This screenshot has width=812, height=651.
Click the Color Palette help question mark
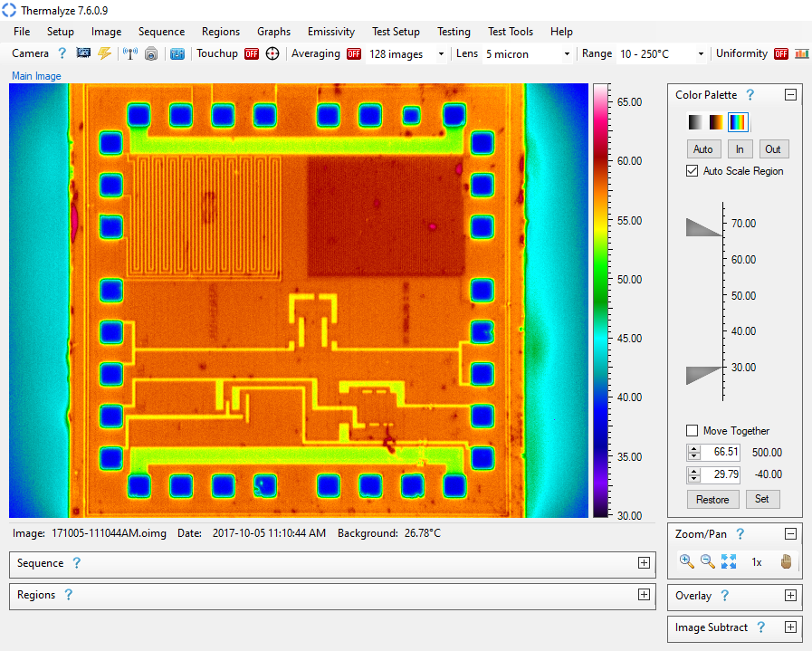click(x=750, y=95)
